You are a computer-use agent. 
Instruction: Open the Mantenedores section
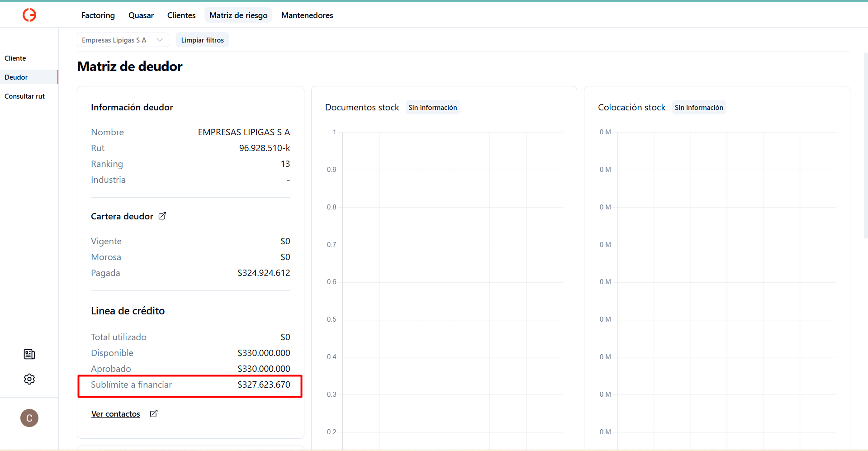(307, 15)
